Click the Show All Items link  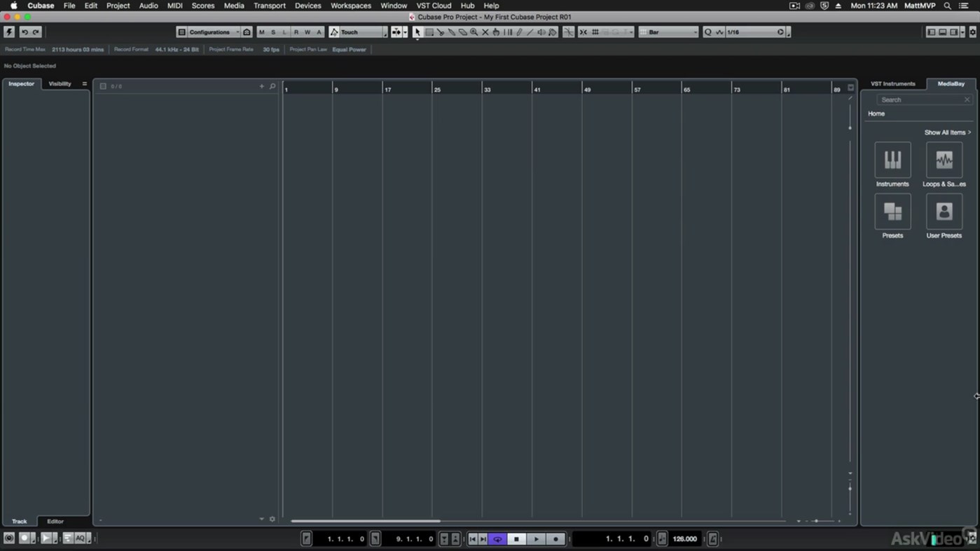pos(946,132)
